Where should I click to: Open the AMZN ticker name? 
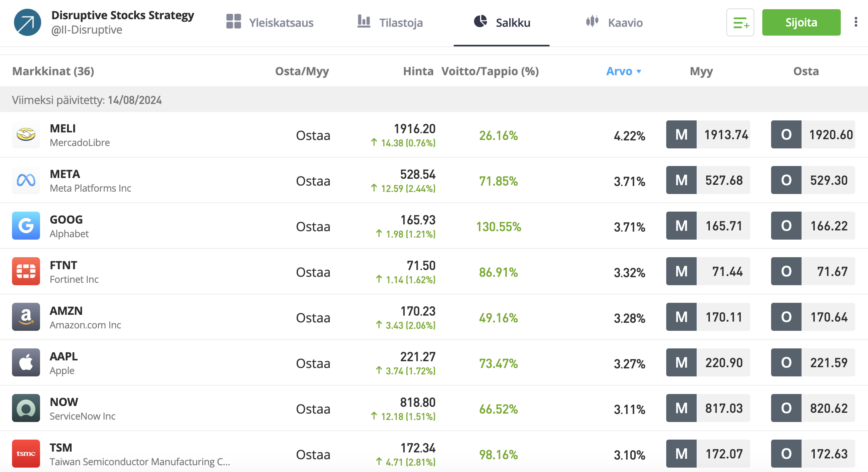(66, 311)
